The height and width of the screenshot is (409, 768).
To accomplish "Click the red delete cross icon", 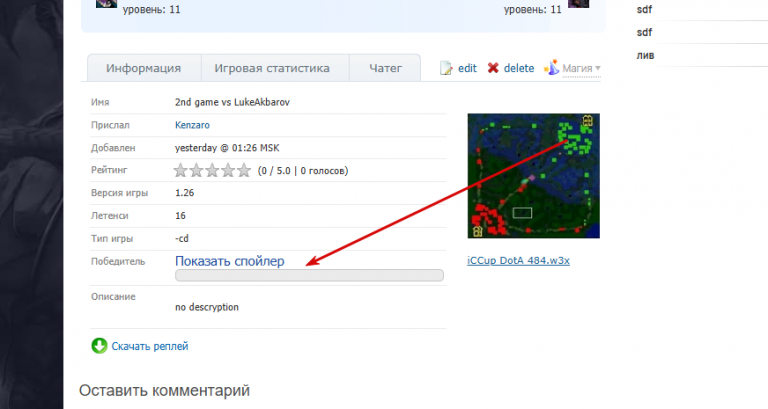I will point(493,68).
